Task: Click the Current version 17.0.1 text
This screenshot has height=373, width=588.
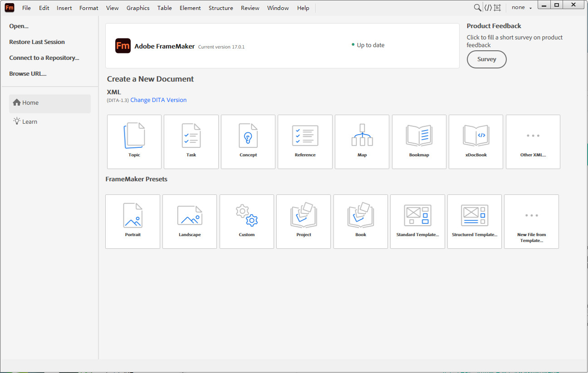Action: pyautogui.click(x=221, y=47)
